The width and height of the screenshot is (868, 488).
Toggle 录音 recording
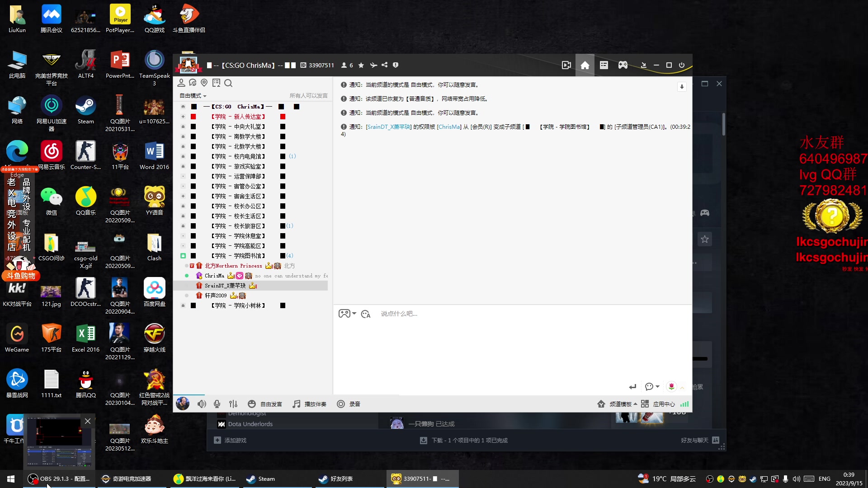coord(349,404)
